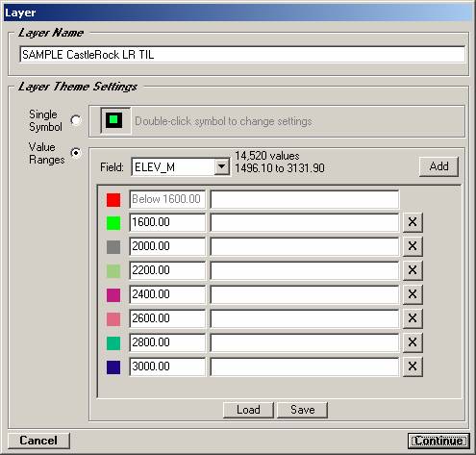Change the dark blue 3000.00 swatch

click(113, 367)
